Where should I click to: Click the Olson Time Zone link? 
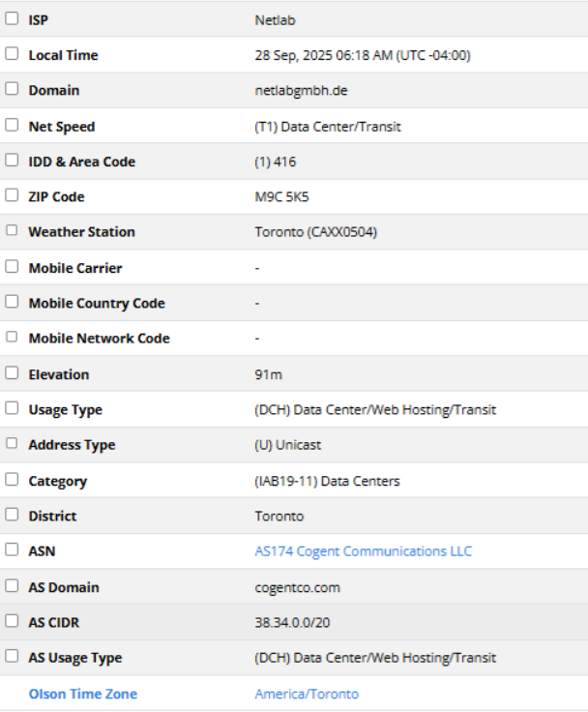tap(82, 694)
